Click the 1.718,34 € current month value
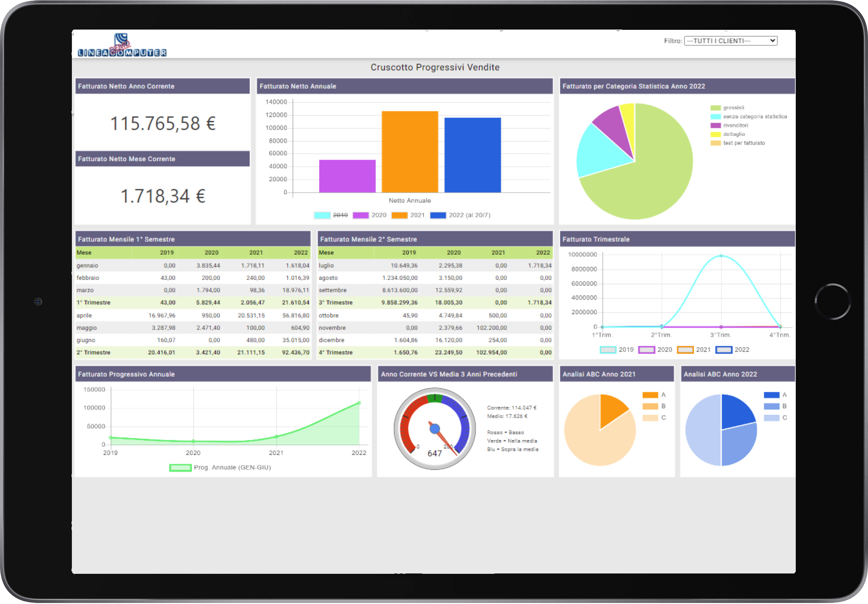 [x=163, y=196]
